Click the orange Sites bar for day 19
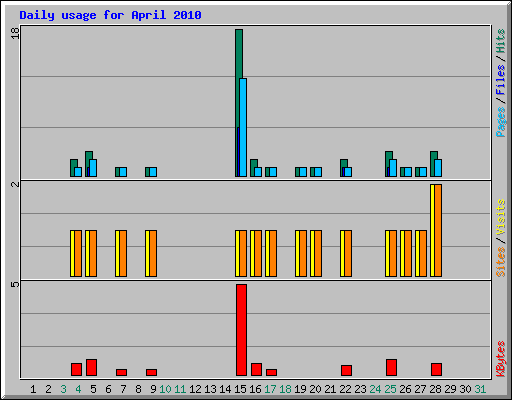The height and width of the screenshot is (400, 512). (x=303, y=253)
